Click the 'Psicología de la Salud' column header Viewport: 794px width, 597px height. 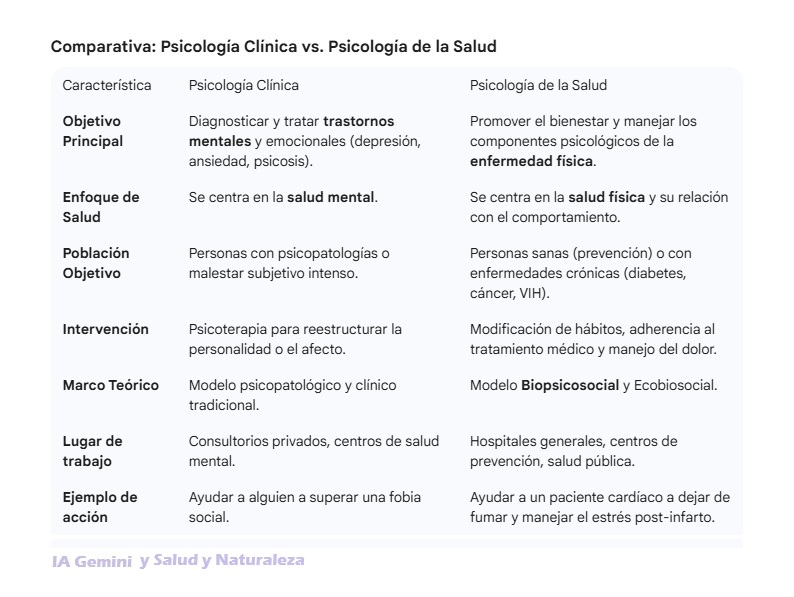click(538, 85)
